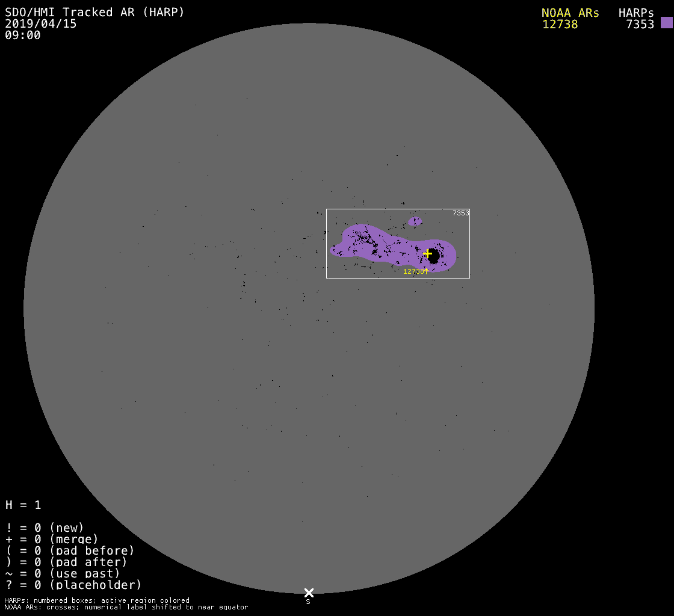The image size is (674, 616).
Task: Click the large purple active region area
Action: click(385, 245)
